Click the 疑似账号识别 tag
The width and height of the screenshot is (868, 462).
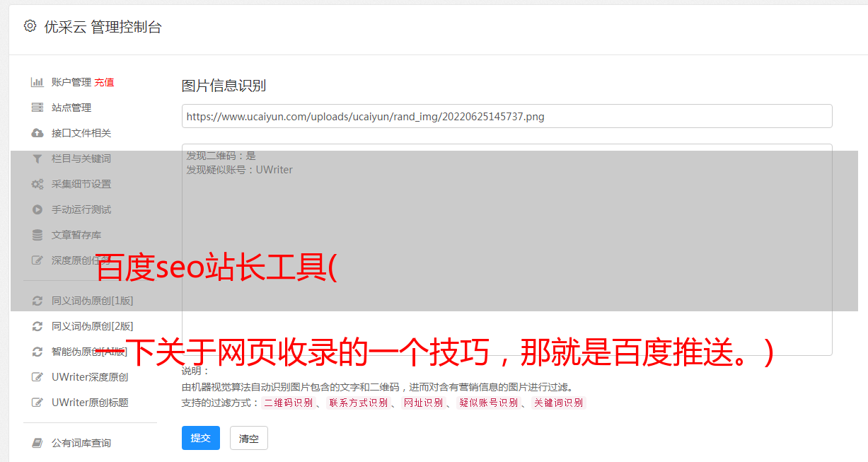tap(488, 403)
